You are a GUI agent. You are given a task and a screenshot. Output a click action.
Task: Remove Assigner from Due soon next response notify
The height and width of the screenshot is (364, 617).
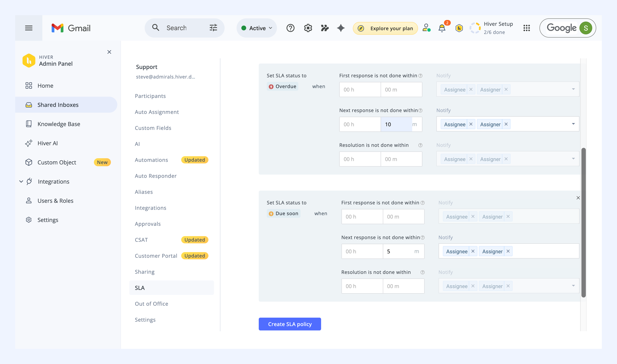click(x=508, y=251)
